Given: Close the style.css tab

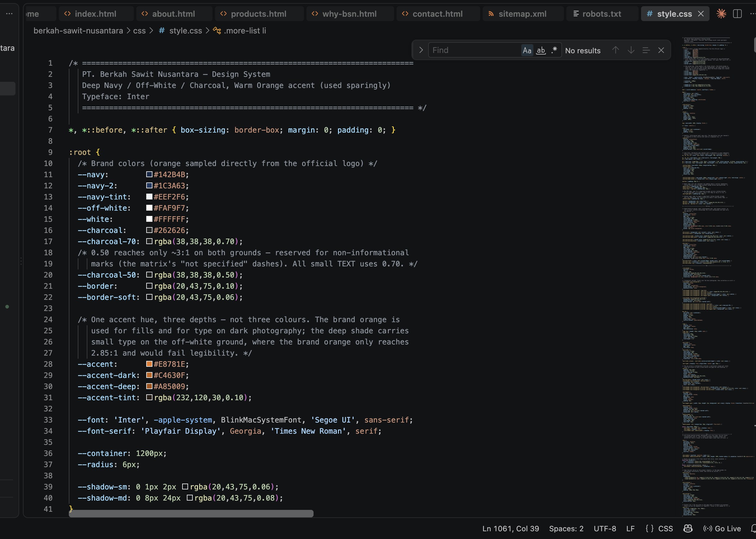Looking at the screenshot, I should coord(701,14).
